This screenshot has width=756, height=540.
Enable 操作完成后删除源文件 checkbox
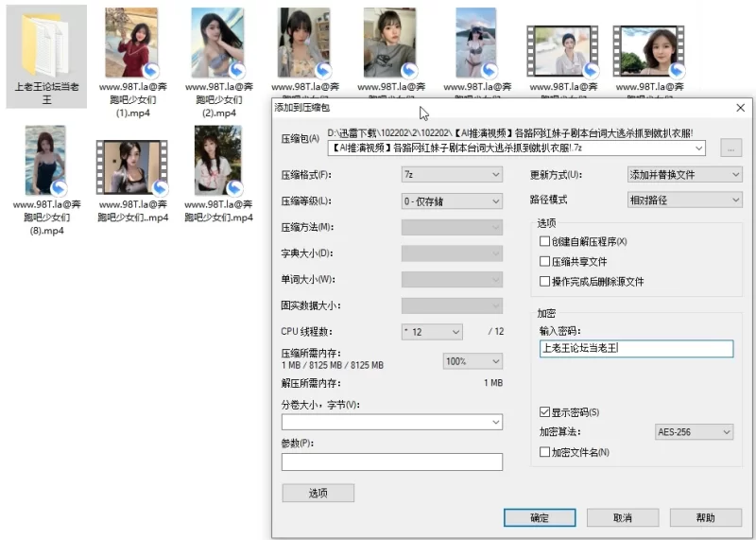pyautogui.click(x=544, y=282)
